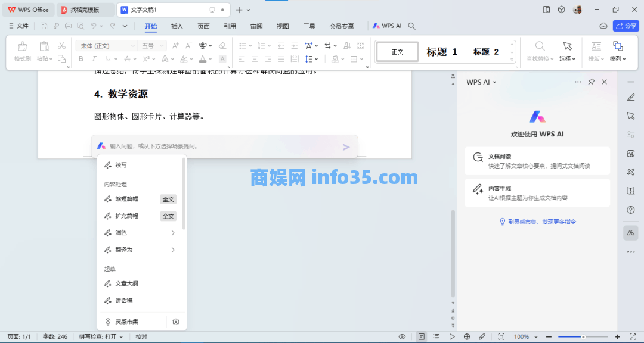Image resolution: width=644 pixels, height=343 pixels.
Task: Toggle eye protection mode in the status bar
Action: (x=402, y=337)
